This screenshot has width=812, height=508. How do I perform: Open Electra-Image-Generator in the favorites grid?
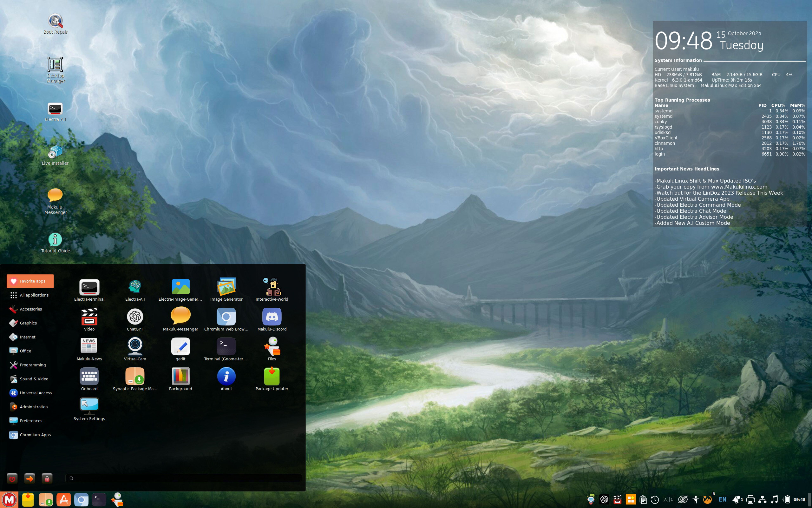(180, 290)
